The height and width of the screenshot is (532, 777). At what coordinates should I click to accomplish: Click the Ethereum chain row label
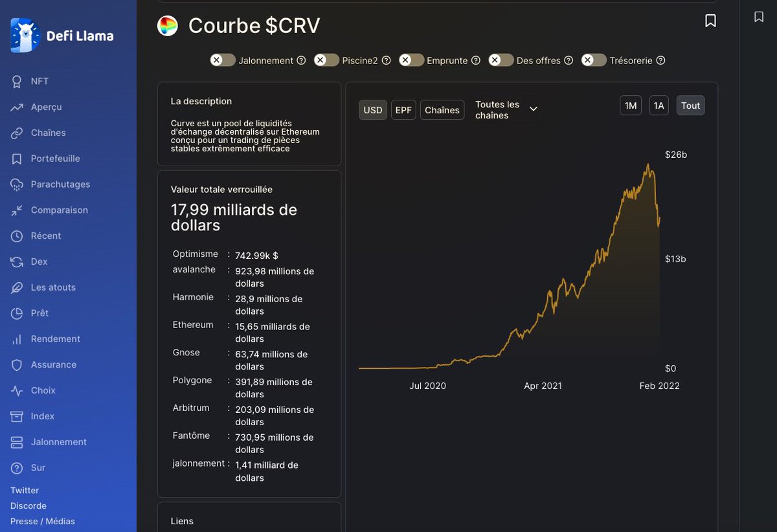click(193, 325)
